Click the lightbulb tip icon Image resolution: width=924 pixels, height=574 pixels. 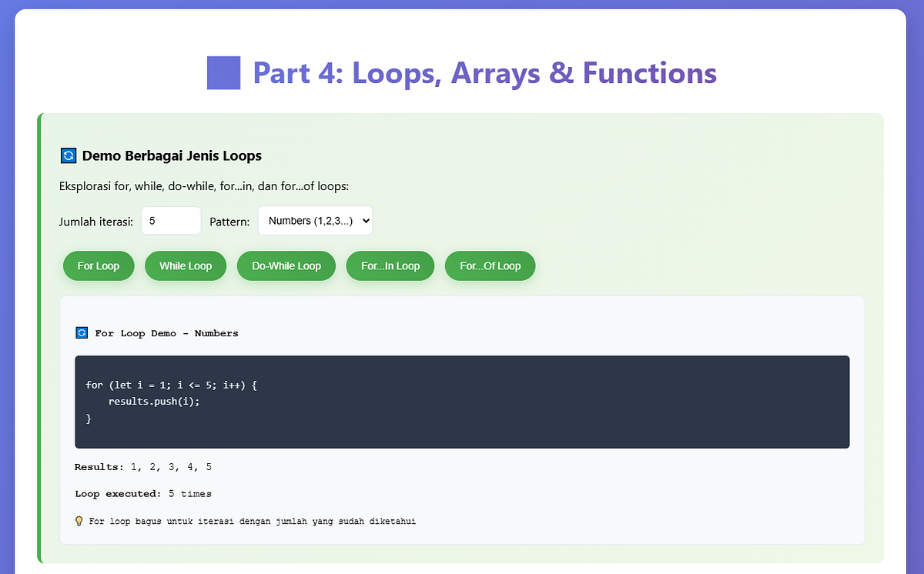[x=79, y=521]
